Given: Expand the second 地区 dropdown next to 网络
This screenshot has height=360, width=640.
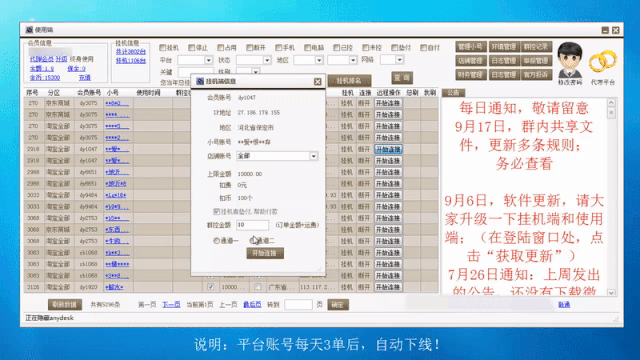Looking at the screenshot, I should 353,60.
